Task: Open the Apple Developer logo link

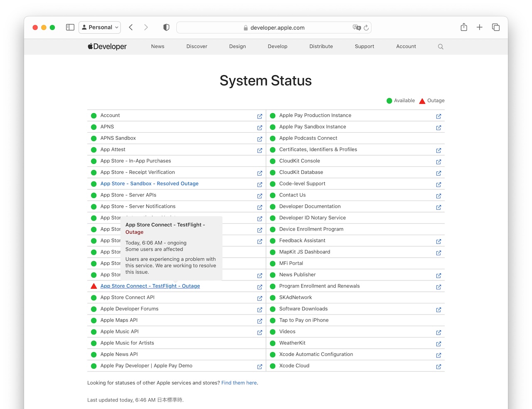Action: click(x=107, y=47)
